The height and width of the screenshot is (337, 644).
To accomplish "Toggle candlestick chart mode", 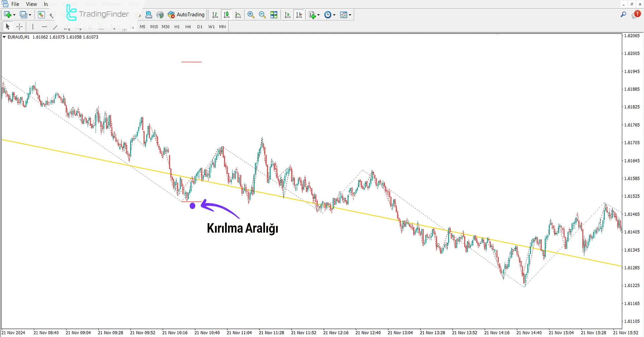I will coord(227,15).
